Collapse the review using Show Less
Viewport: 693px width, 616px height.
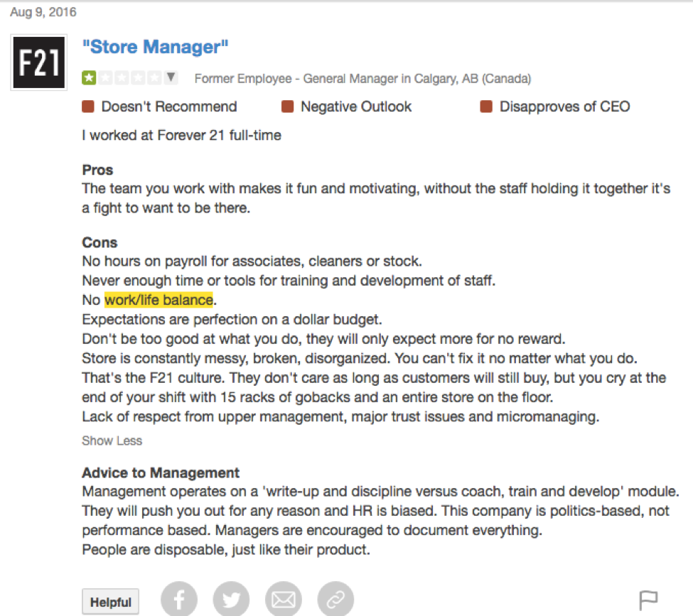(x=112, y=441)
